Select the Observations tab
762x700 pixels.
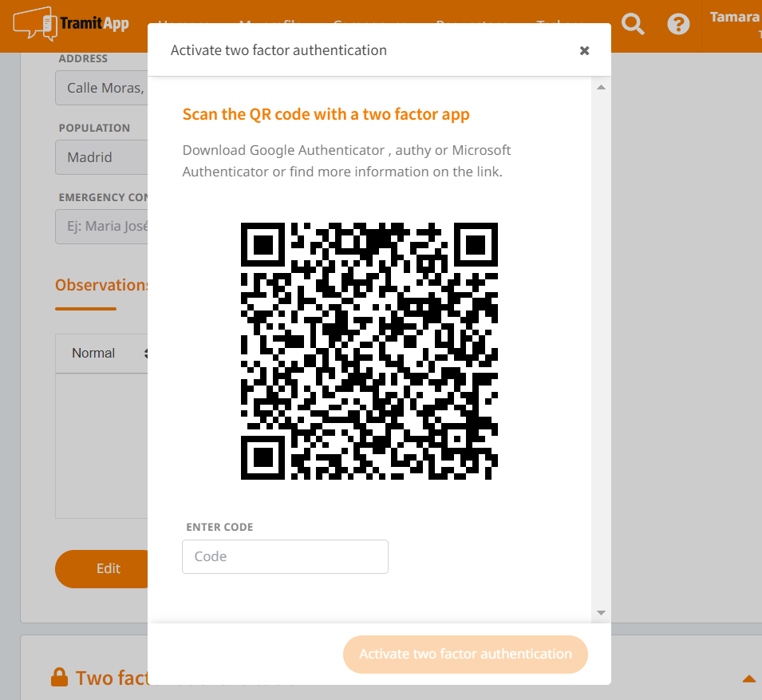tap(101, 286)
